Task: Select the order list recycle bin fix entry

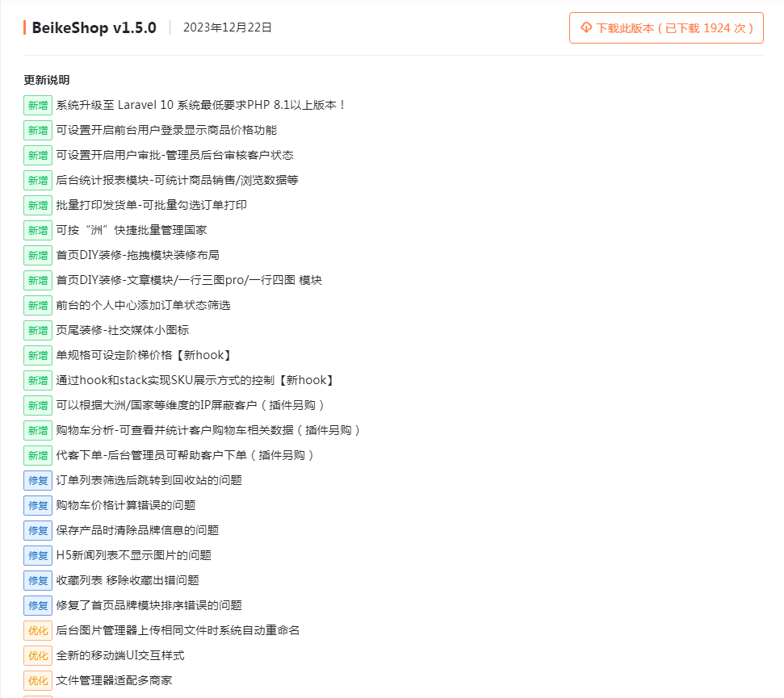Action: [150, 480]
